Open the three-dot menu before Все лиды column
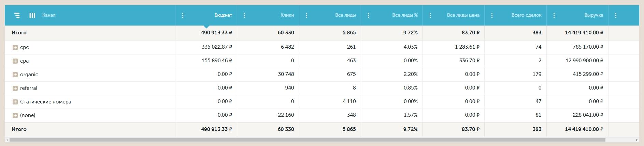 point(306,15)
